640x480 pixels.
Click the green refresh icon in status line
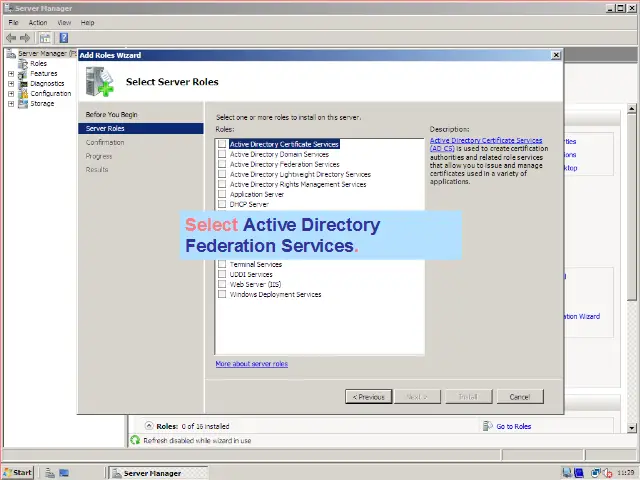[x=135, y=440]
